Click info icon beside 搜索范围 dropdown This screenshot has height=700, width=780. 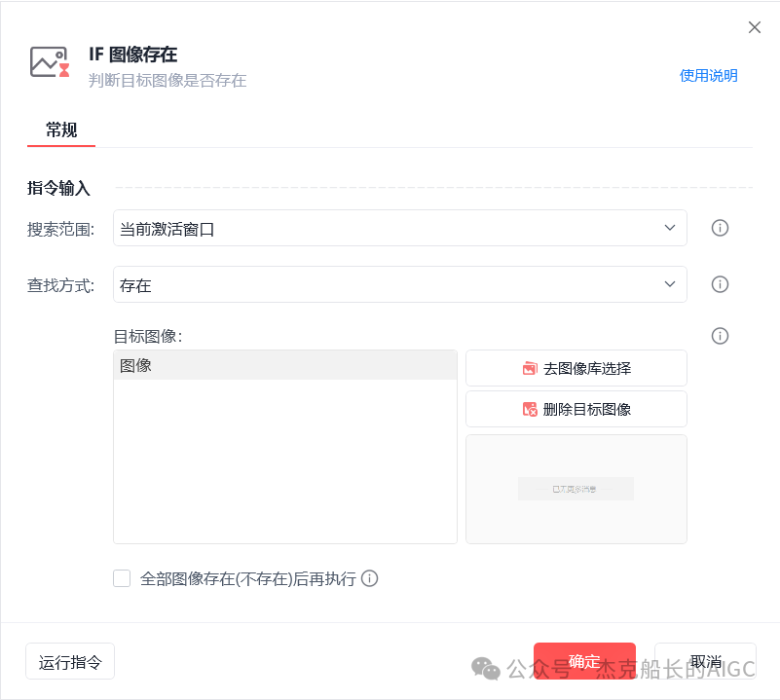point(720,228)
